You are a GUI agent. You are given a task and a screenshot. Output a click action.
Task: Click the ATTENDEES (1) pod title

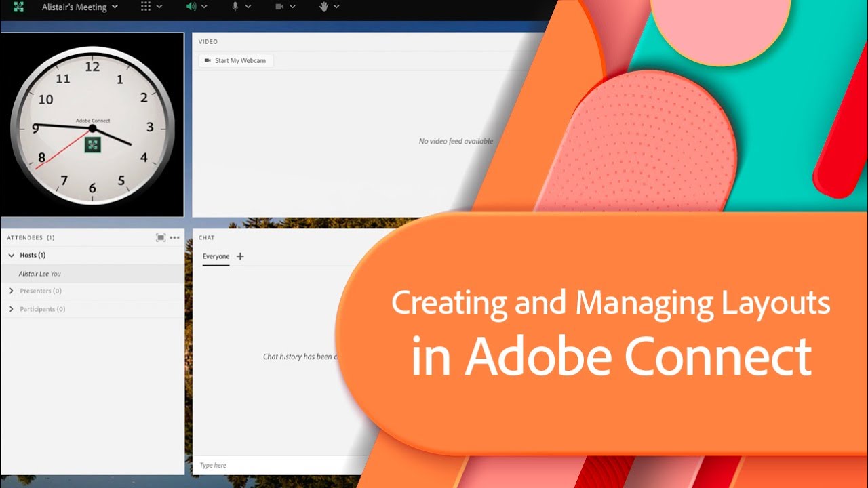coord(31,238)
